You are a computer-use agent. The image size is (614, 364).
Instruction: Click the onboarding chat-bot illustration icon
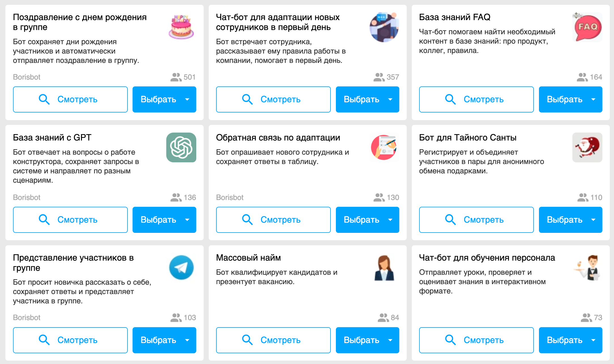click(x=384, y=27)
